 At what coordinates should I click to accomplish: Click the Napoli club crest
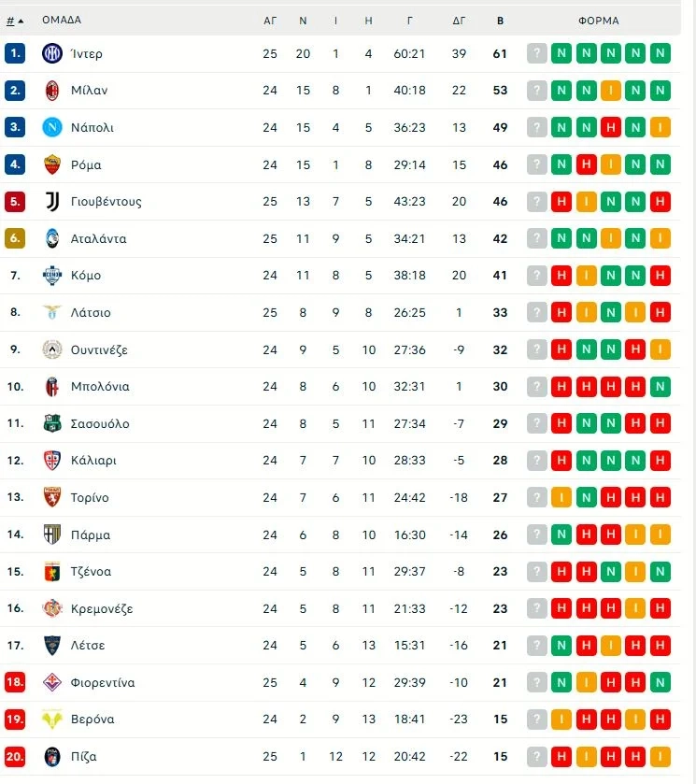point(52,127)
